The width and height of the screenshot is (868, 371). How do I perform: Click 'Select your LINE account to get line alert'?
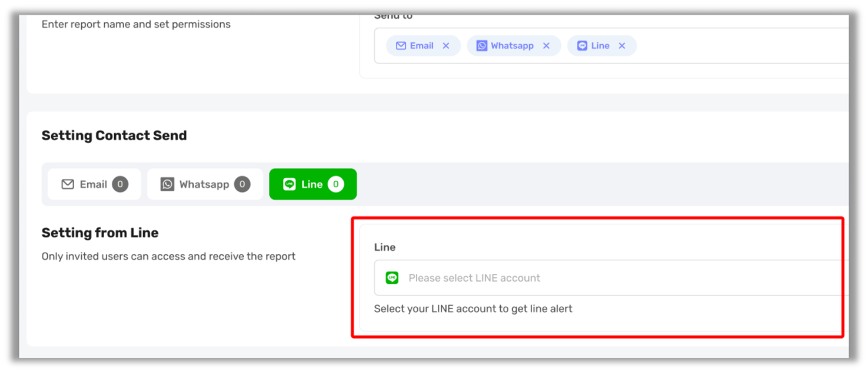click(x=473, y=309)
